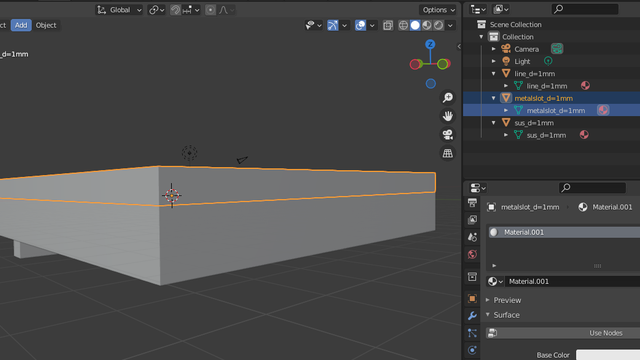Viewport: 640px width, 360px height.
Task: Open the Scene properties tab
Action: pyautogui.click(x=473, y=237)
